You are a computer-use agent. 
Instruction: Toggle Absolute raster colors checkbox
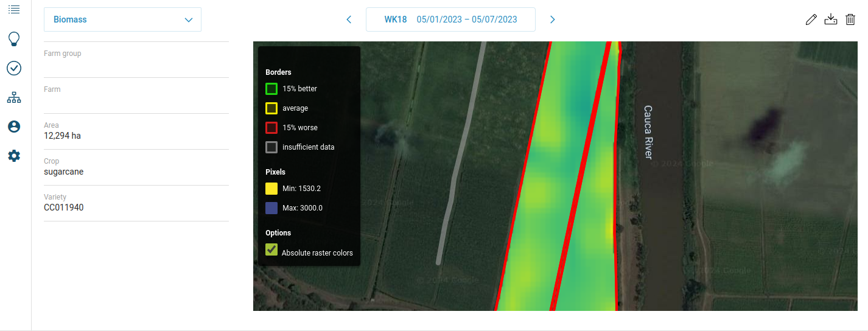coord(271,250)
